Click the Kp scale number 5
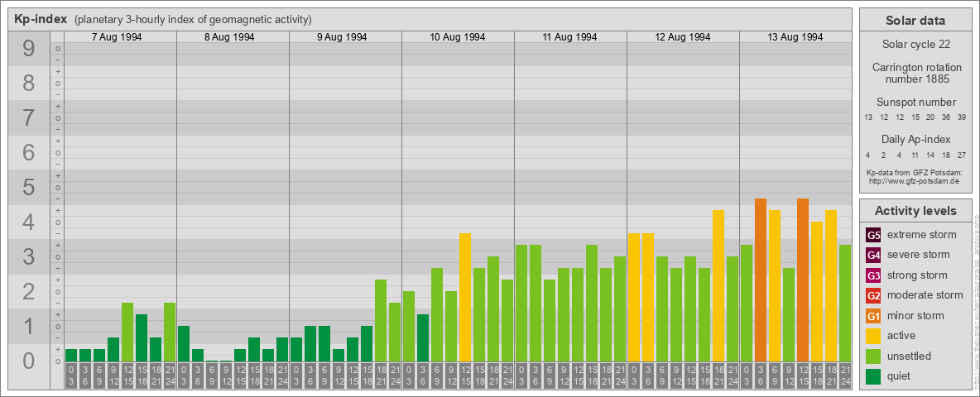The height and width of the screenshot is (397, 980). click(29, 187)
